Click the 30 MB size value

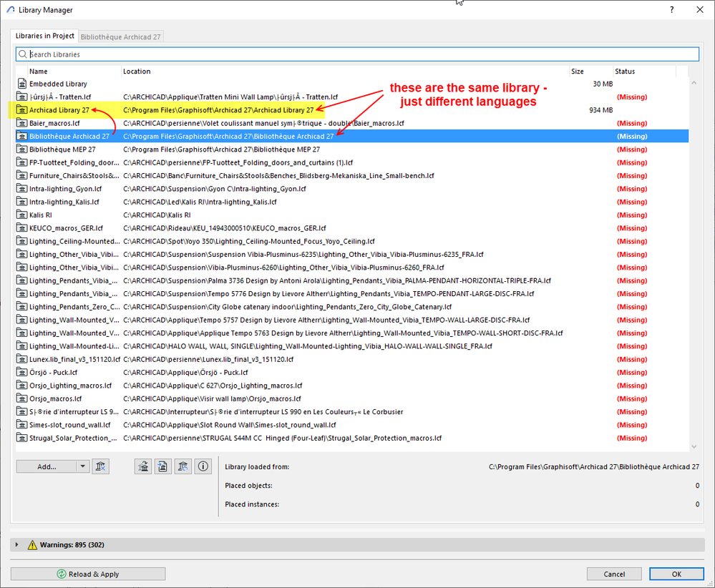click(x=603, y=84)
